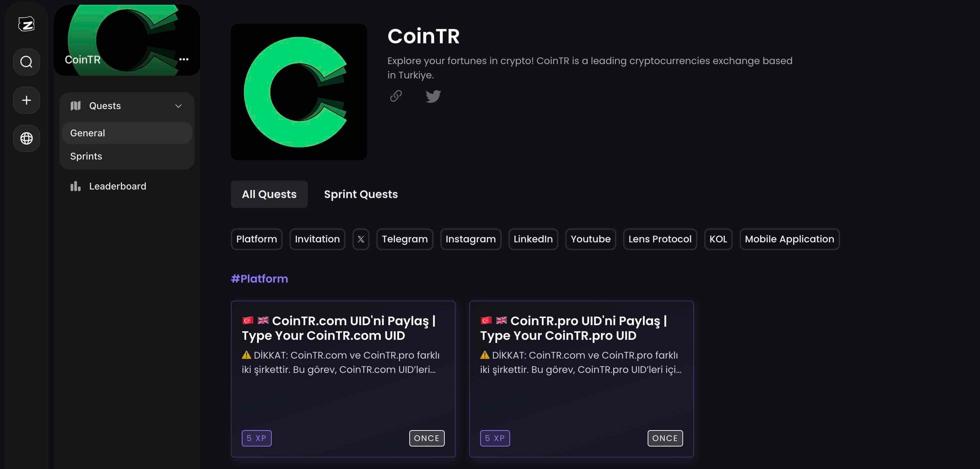Filter quests by Telegram category
The height and width of the screenshot is (469, 980).
[405, 239]
